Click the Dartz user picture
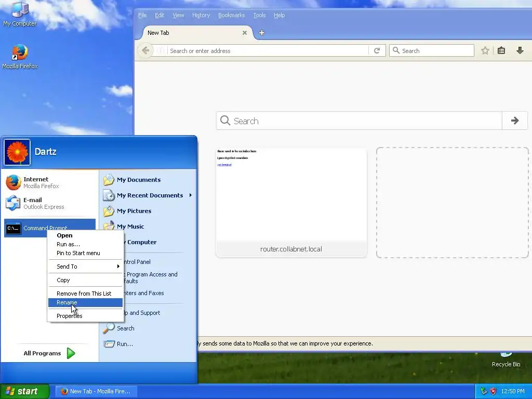Image resolution: width=532 pixels, height=399 pixels. 17,152
